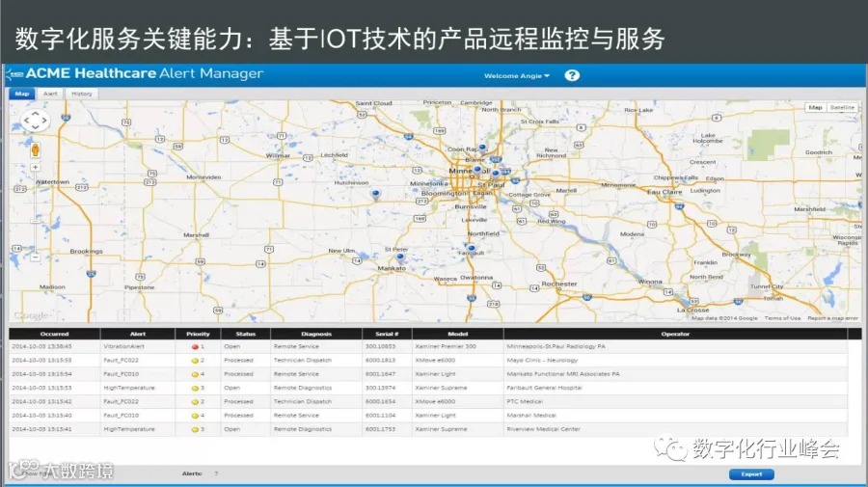Click yellow priority dot for Faribault General row

coord(195,389)
